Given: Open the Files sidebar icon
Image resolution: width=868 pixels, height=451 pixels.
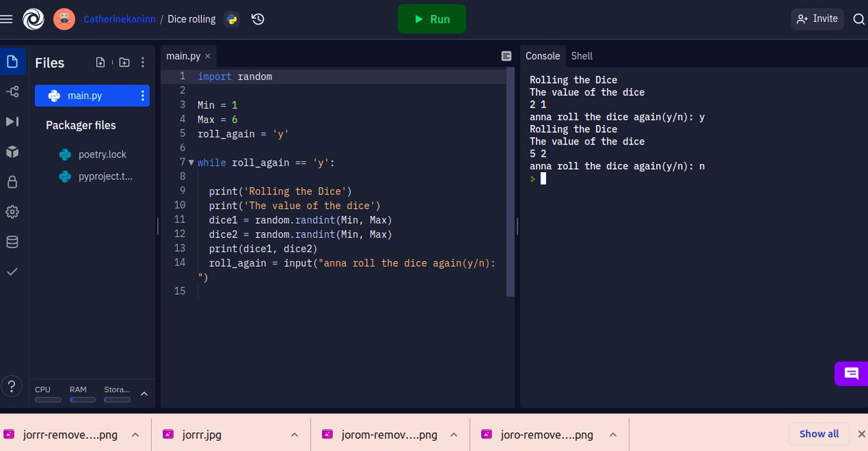Looking at the screenshot, I should (x=12, y=62).
